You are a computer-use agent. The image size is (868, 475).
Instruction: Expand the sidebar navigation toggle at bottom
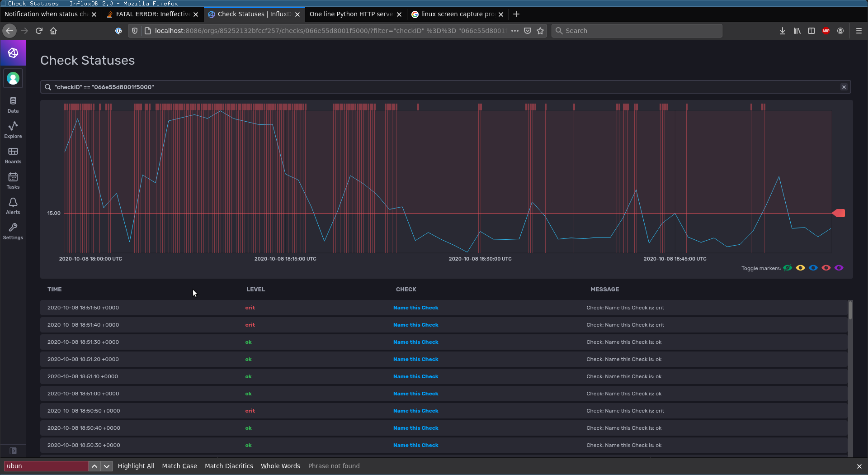pyautogui.click(x=13, y=451)
